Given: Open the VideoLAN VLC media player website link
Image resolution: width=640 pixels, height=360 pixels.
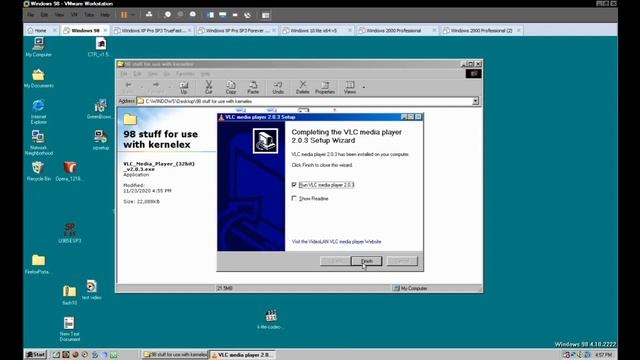Looking at the screenshot, I should click(336, 242).
